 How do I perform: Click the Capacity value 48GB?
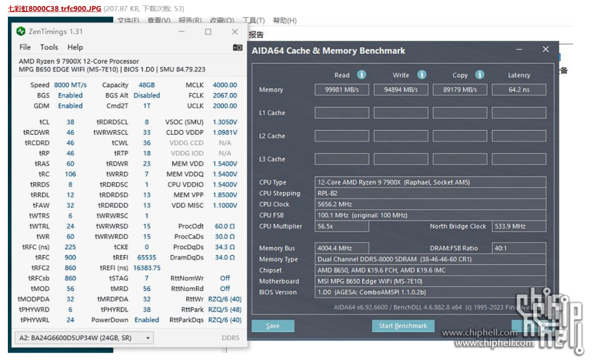point(146,85)
